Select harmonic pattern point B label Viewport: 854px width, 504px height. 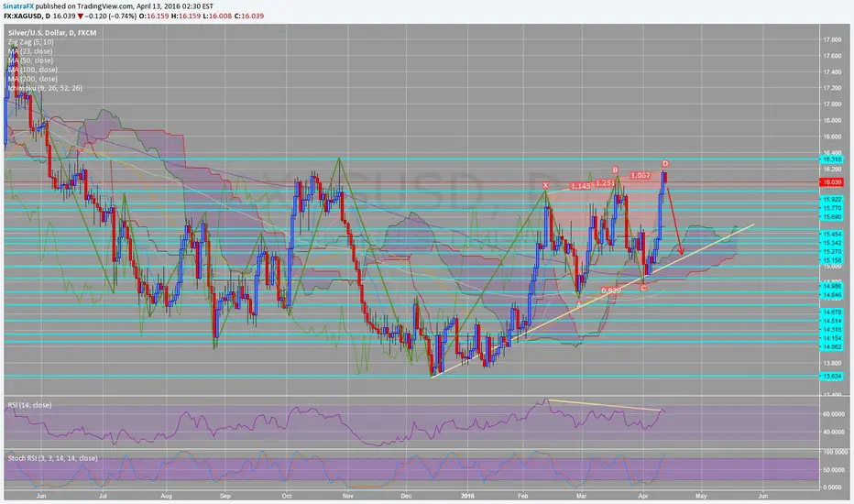tap(615, 170)
